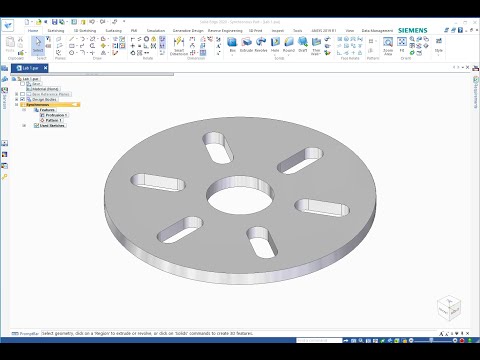Image resolution: width=480 pixels, height=360 pixels.
Task: Toggle the Design Bodies checkbox
Action: tap(23, 99)
